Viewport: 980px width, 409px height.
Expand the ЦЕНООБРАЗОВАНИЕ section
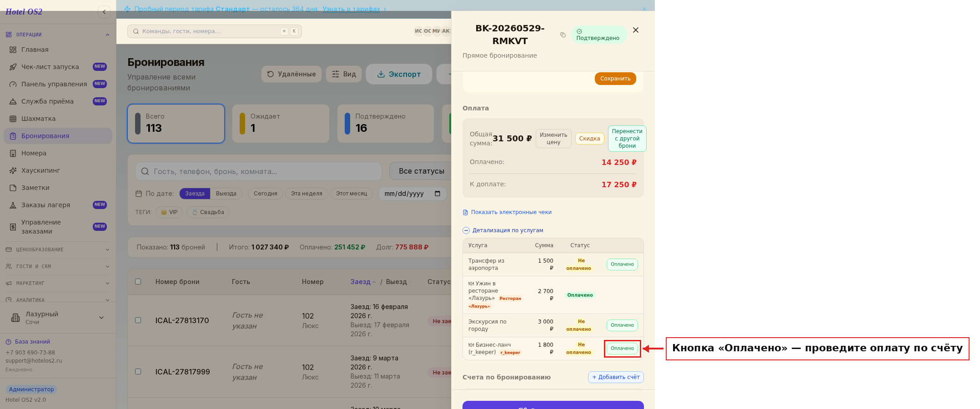click(x=58, y=249)
